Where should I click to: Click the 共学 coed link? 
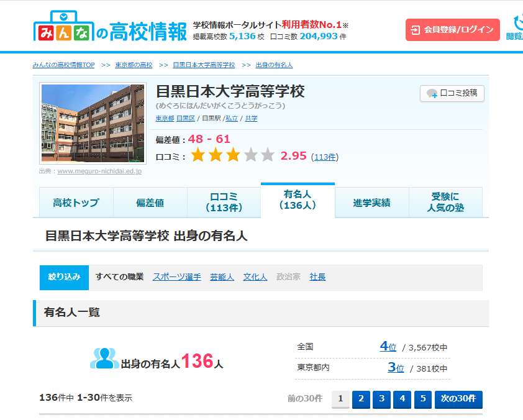251,119
